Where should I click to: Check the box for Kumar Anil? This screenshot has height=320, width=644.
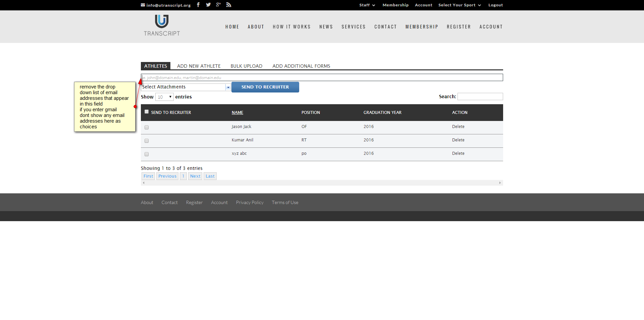pos(147,141)
